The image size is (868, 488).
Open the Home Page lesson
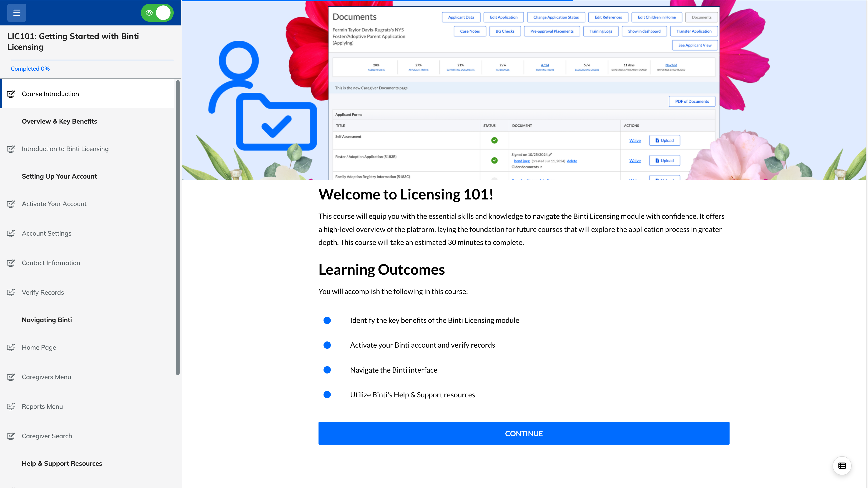88,347
